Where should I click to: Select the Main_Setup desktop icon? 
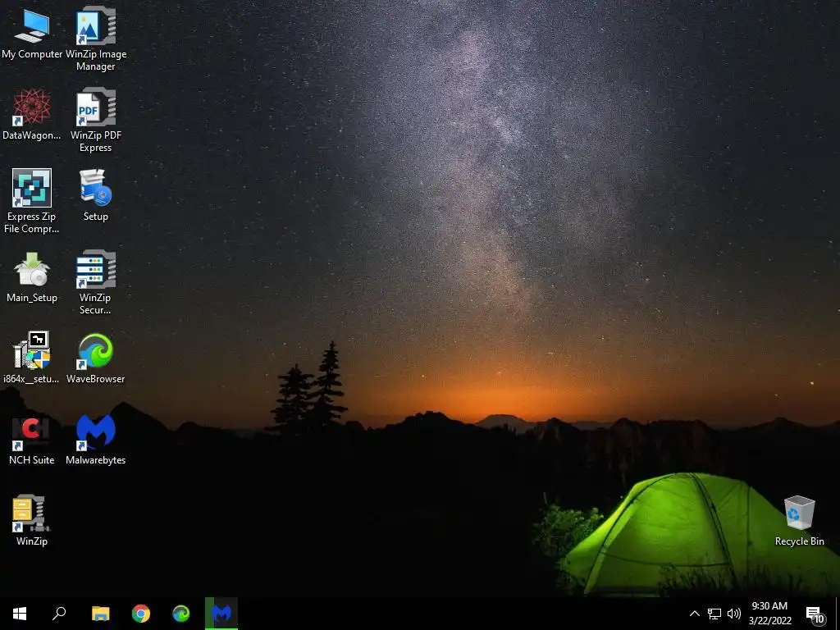point(32,276)
